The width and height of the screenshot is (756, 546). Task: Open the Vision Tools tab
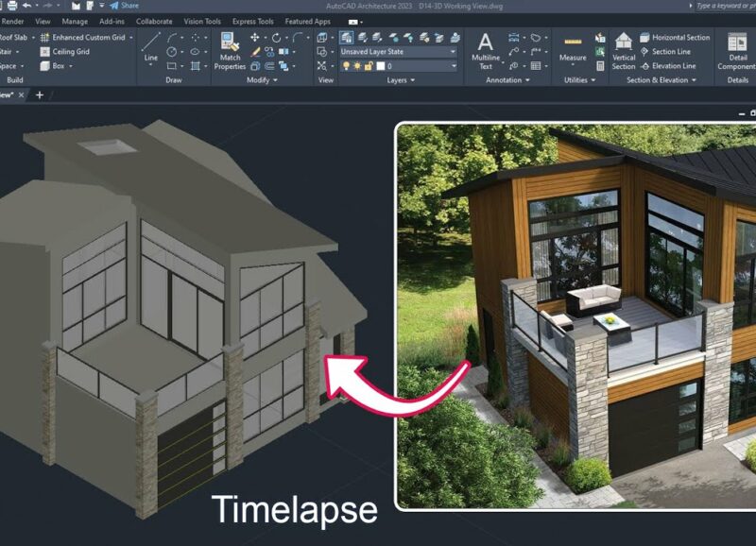(202, 21)
